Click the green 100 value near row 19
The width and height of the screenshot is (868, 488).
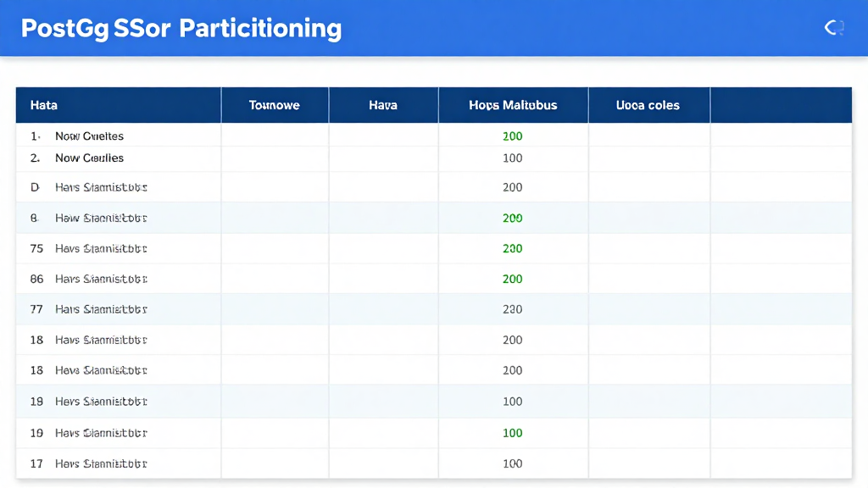pos(512,433)
